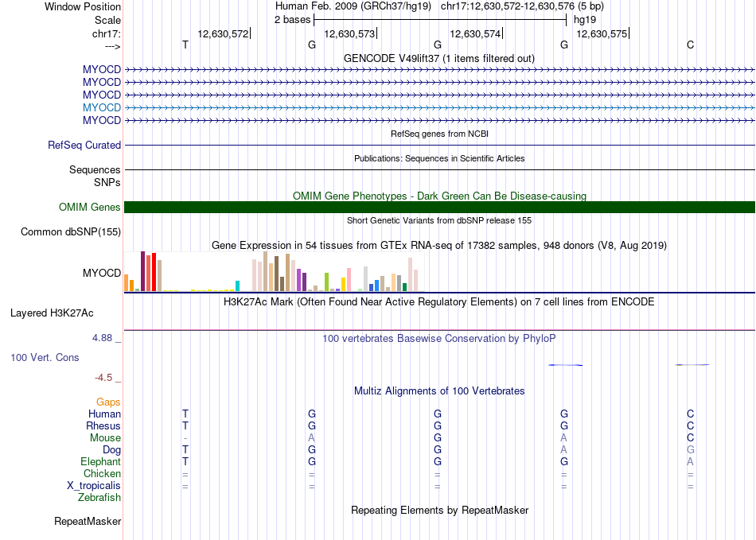Click the Repeating Elements by RepeatMasker title
Screen dimensions: 756x540
point(439,510)
